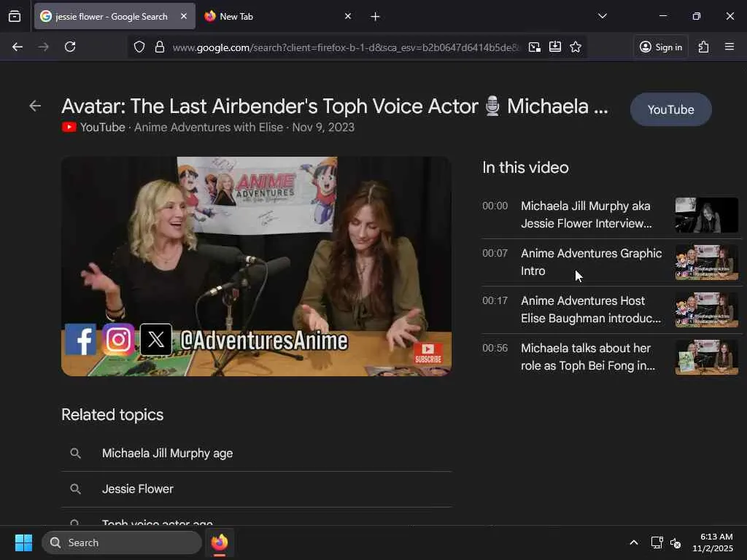Image resolution: width=747 pixels, height=560 pixels.
Task: Jump to 00:00 Michaela Jill Murphy Interview chapter
Action: (x=610, y=215)
